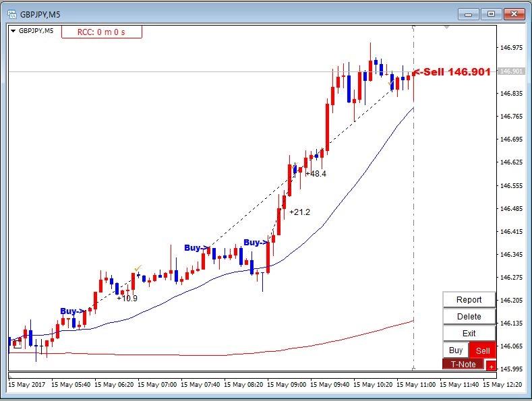
Task: Click the red plus icon beside T-Note
Action: 491,367
